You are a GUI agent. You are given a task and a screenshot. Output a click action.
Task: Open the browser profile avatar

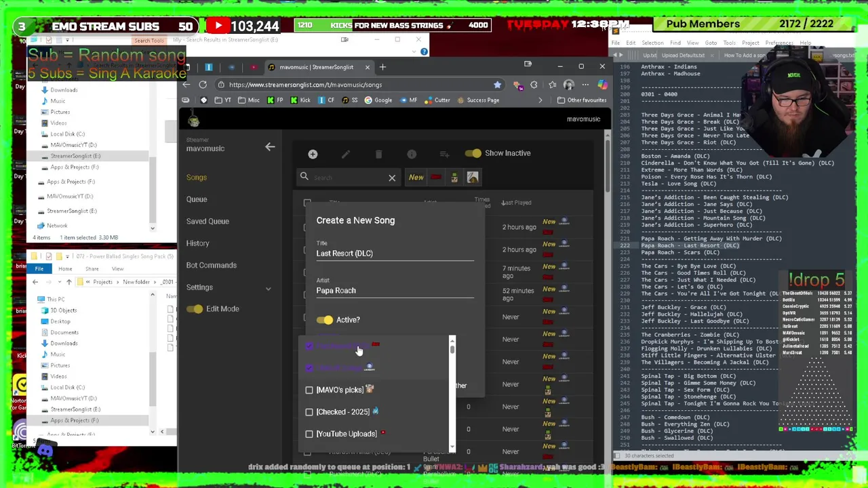click(568, 85)
